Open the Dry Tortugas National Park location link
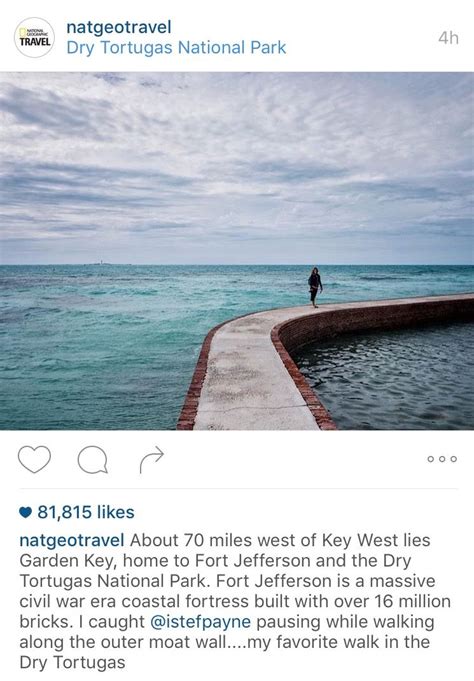Screen dimensions: 474x681 [176, 48]
